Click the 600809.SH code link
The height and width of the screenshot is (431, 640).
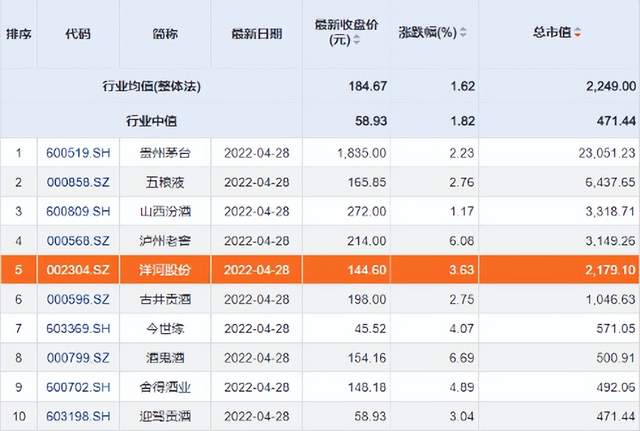pos(78,211)
